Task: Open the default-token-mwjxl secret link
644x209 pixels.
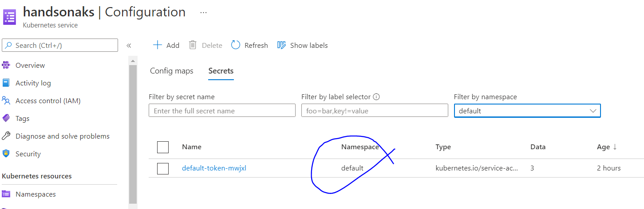Action: coord(214,168)
